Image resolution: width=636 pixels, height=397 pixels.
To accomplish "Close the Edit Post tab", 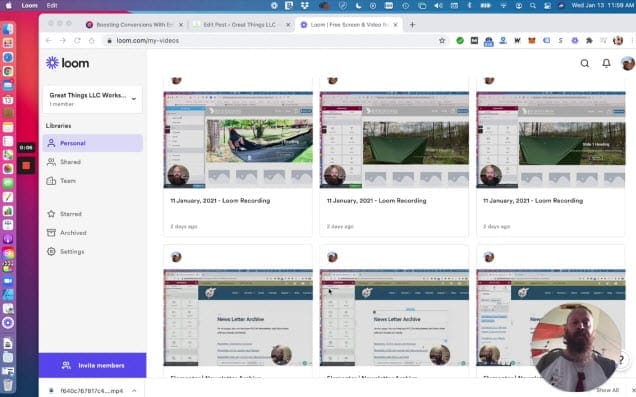I will [x=288, y=25].
